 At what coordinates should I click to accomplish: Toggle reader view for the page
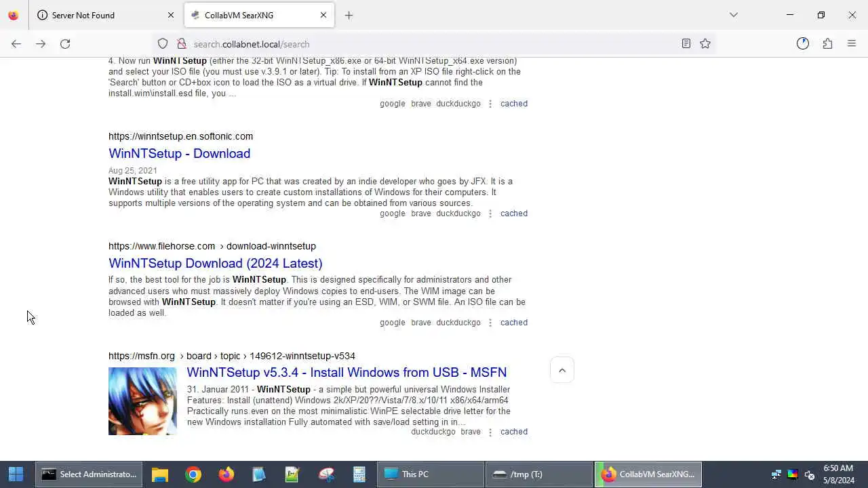[686, 44]
